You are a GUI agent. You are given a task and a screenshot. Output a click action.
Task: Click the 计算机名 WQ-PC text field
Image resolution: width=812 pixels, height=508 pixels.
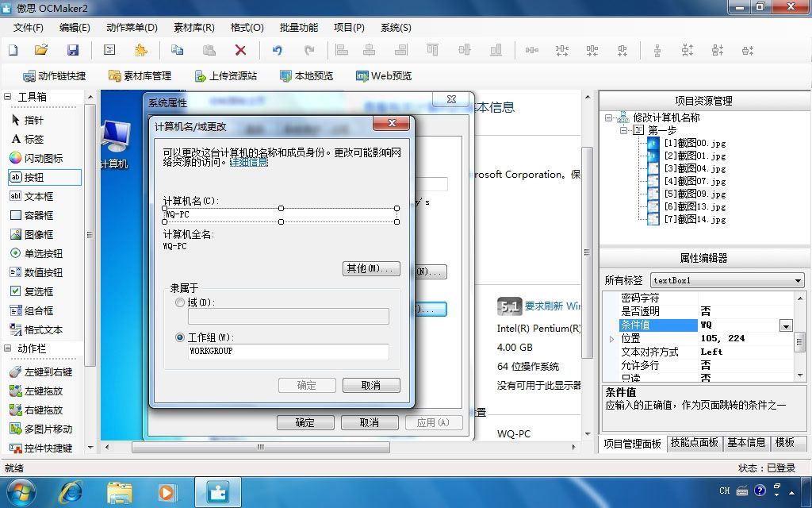point(281,214)
